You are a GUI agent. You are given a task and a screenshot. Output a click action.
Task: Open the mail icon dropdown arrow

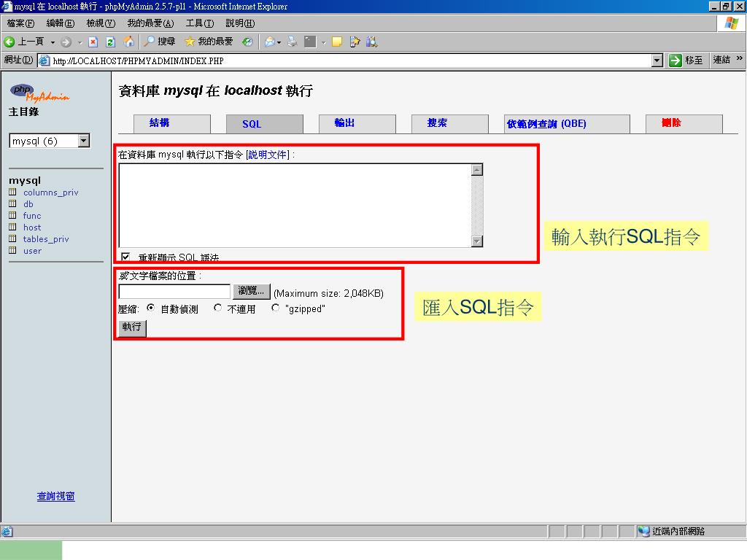[x=279, y=42]
